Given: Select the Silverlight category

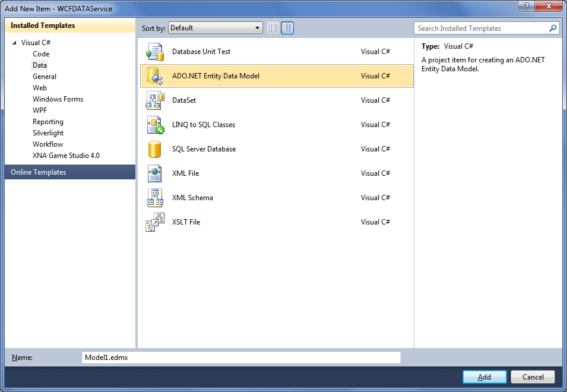Looking at the screenshot, I should click(48, 133).
